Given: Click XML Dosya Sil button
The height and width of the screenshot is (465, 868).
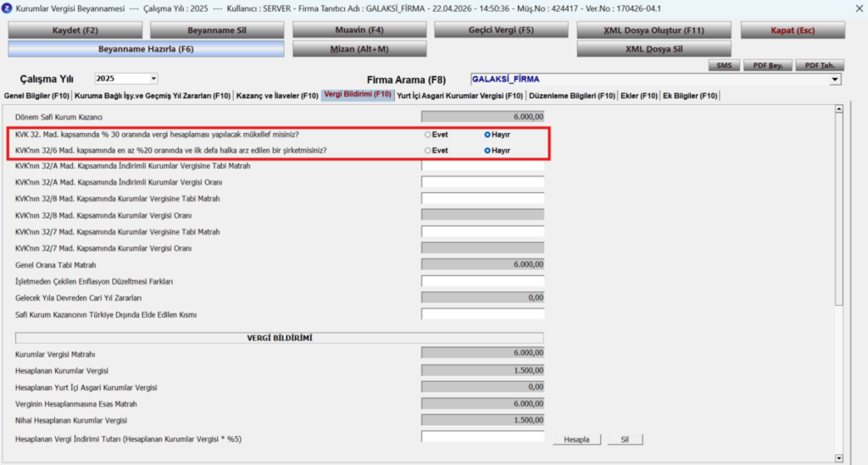Looking at the screenshot, I should [x=654, y=49].
